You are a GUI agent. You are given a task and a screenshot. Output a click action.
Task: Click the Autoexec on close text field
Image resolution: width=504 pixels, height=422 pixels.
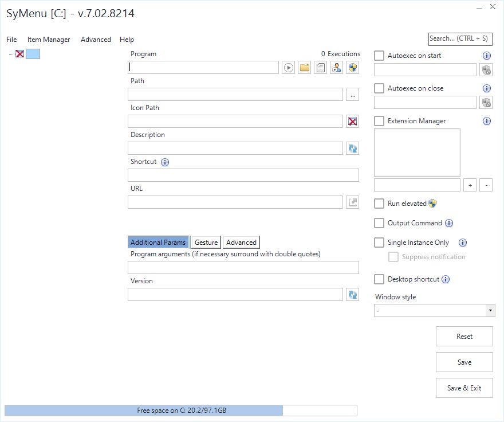(x=425, y=103)
